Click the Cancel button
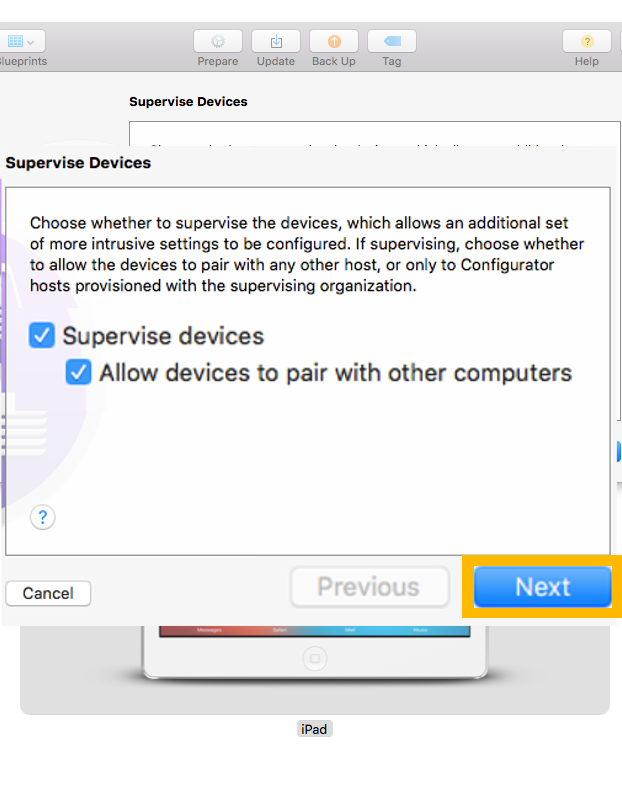This screenshot has width=622, height=791. pos(48,593)
